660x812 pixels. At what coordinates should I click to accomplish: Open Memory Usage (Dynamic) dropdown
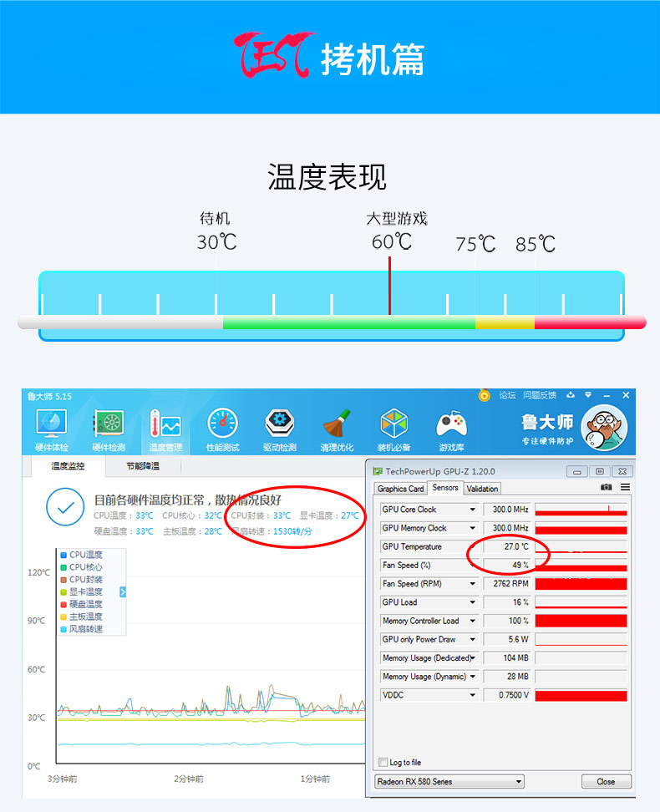[x=473, y=677]
